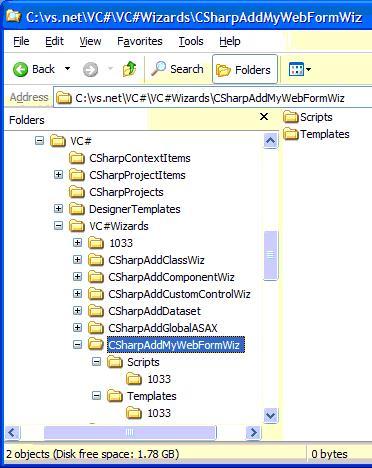This screenshot has height=468, width=372.
Task: Open the Views icon dropdown
Action: pos(299,69)
